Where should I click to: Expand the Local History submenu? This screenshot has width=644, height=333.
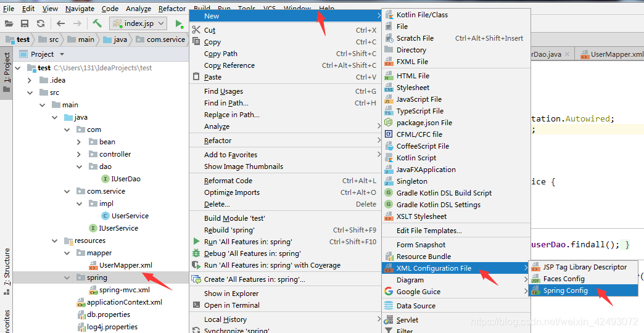284,319
